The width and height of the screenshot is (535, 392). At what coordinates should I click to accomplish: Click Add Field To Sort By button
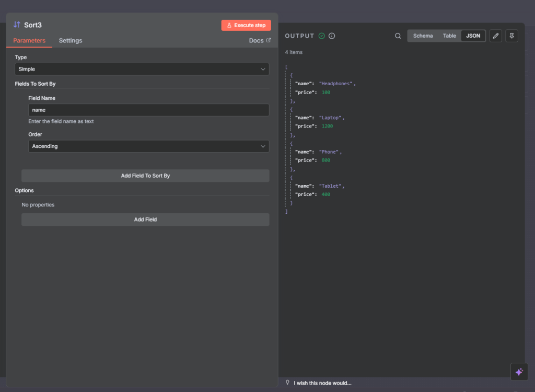coord(145,176)
